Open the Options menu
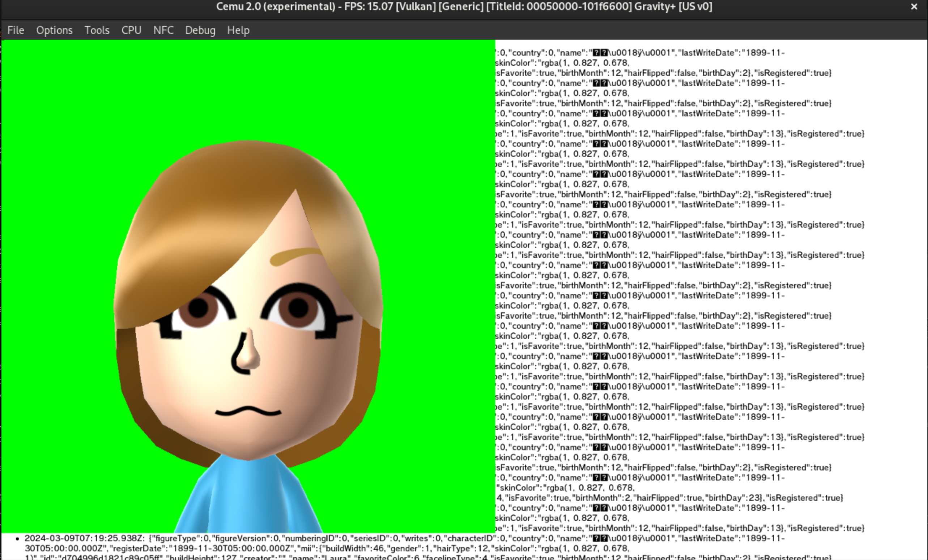 pyautogui.click(x=54, y=30)
